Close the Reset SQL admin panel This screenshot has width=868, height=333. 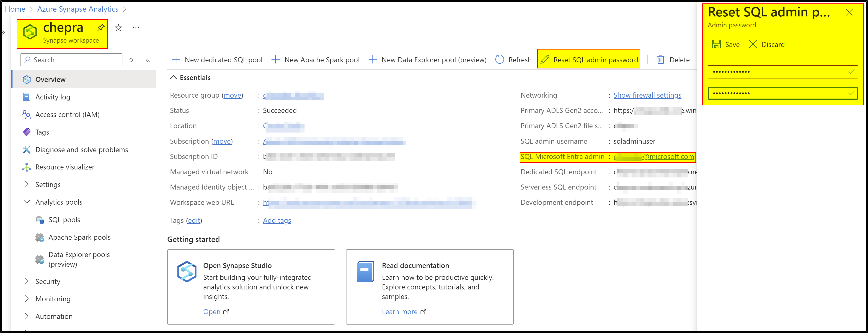(849, 13)
